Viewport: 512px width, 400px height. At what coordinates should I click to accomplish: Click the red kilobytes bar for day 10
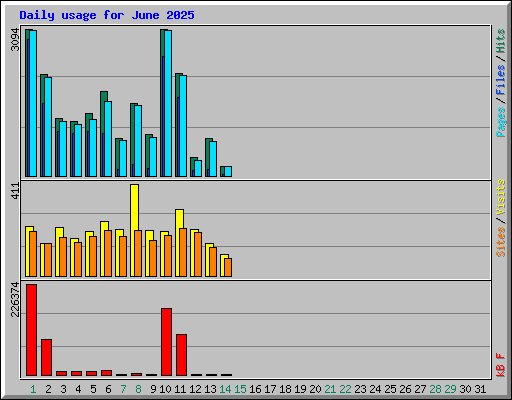[x=166, y=342]
